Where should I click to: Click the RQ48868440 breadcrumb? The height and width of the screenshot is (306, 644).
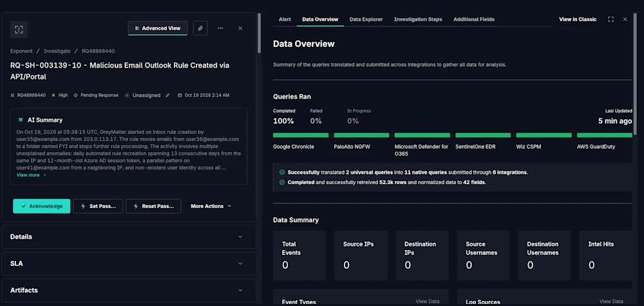pyautogui.click(x=98, y=51)
